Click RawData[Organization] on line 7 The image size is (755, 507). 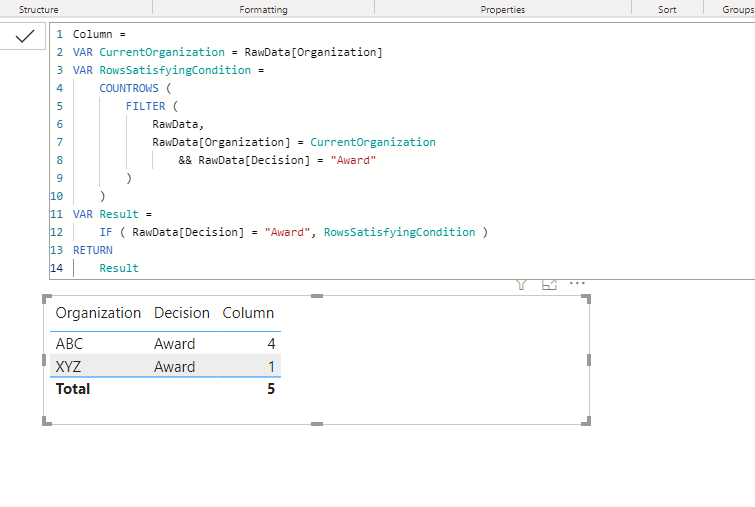tap(221, 142)
